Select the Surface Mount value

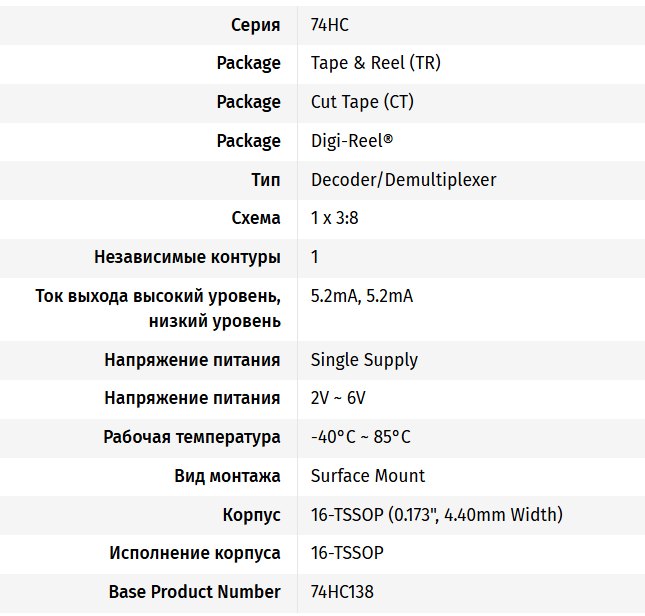(x=367, y=476)
